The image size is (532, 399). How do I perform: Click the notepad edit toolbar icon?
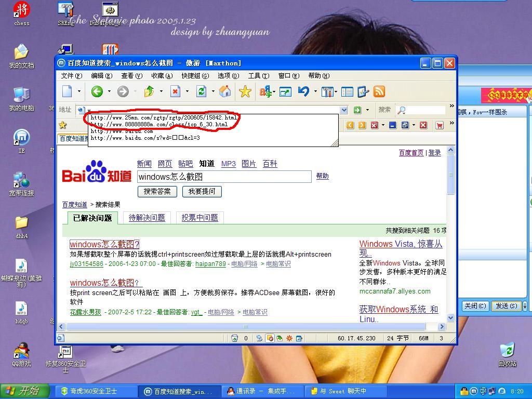(x=363, y=91)
